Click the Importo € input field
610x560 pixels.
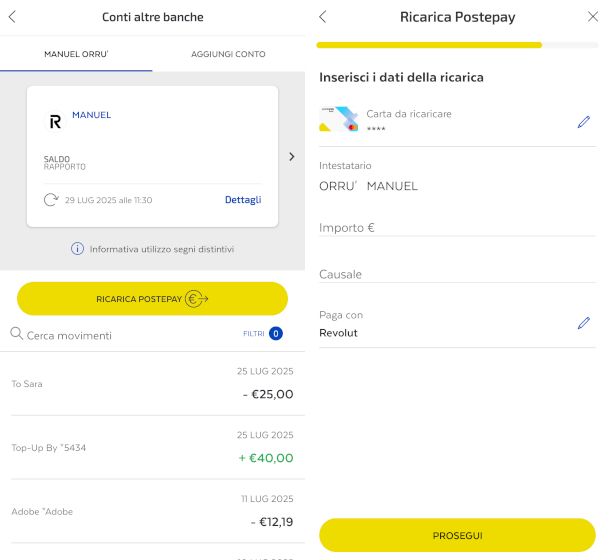coord(456,228)
